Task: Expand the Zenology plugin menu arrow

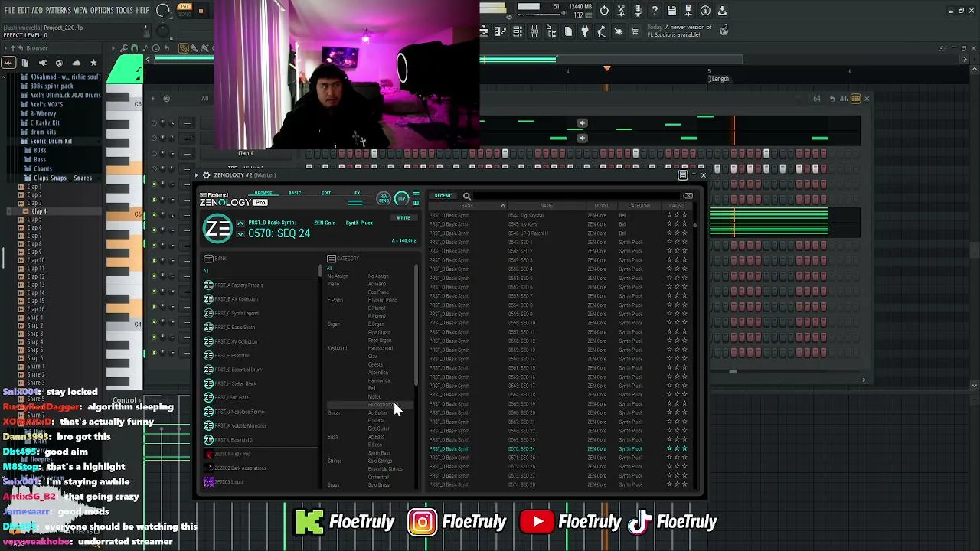Action: click(x=196, y=175)
